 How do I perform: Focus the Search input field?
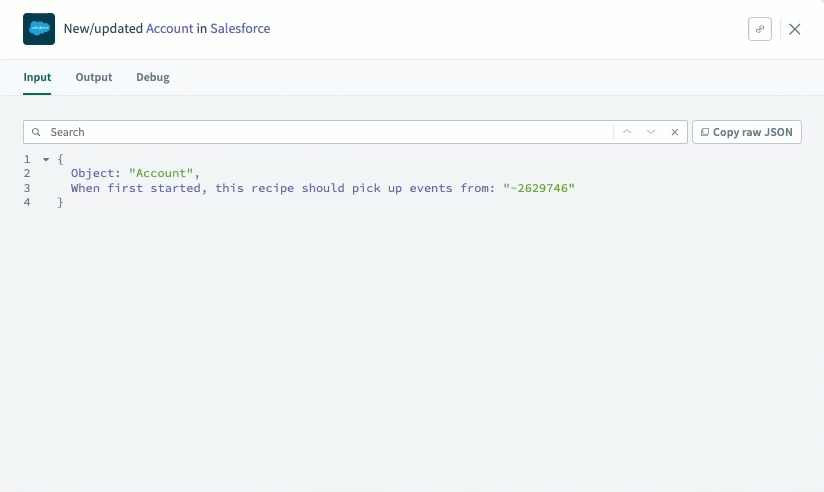pyautogui.click(x=320, y=132)
